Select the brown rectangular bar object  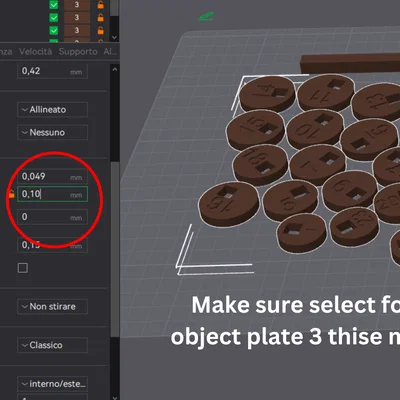pos(350,63)
